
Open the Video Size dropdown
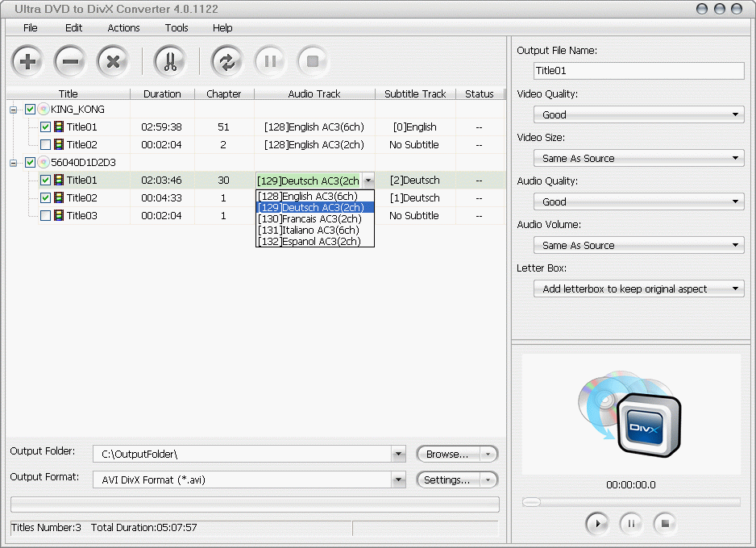point(638,158)
